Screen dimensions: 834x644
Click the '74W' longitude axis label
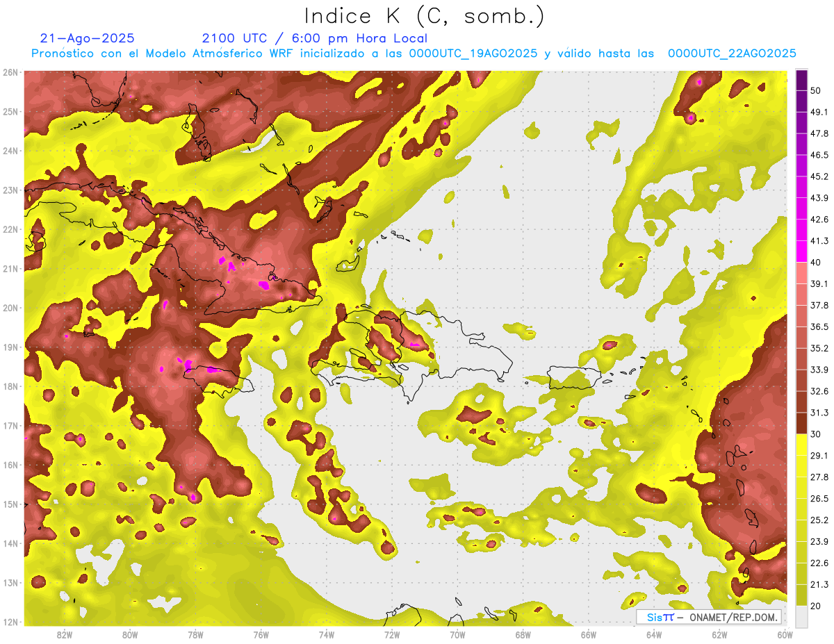[x=327, y=634]
